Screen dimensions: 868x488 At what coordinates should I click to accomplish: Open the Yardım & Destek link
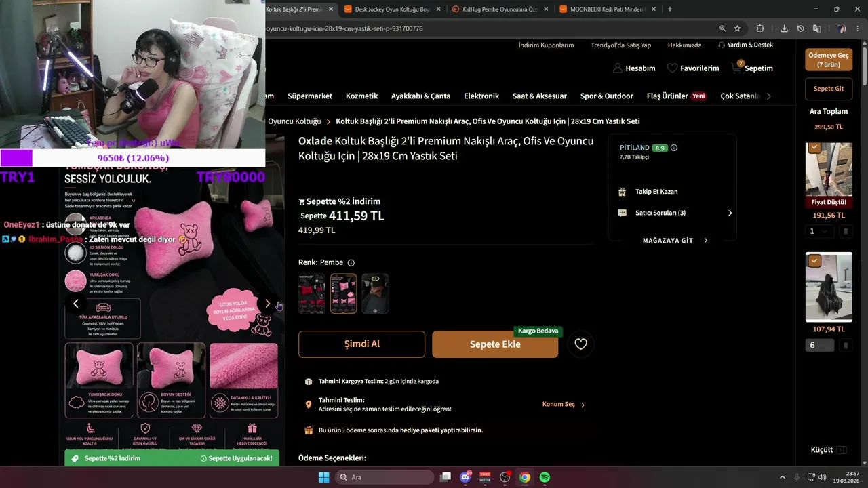coord(745,45)
